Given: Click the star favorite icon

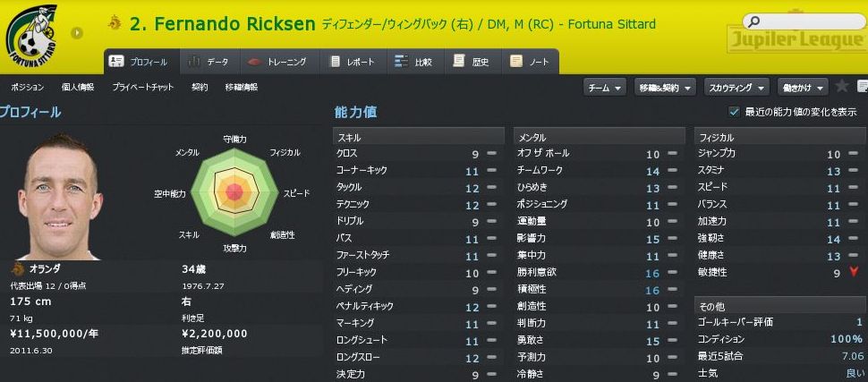Looking at the screenshot, I should click(842, 87).
